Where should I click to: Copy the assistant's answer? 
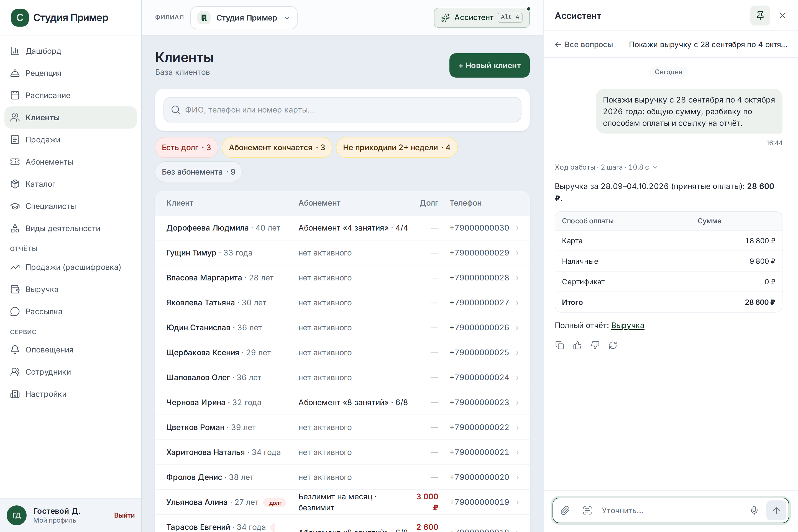[x=559, y=345]
